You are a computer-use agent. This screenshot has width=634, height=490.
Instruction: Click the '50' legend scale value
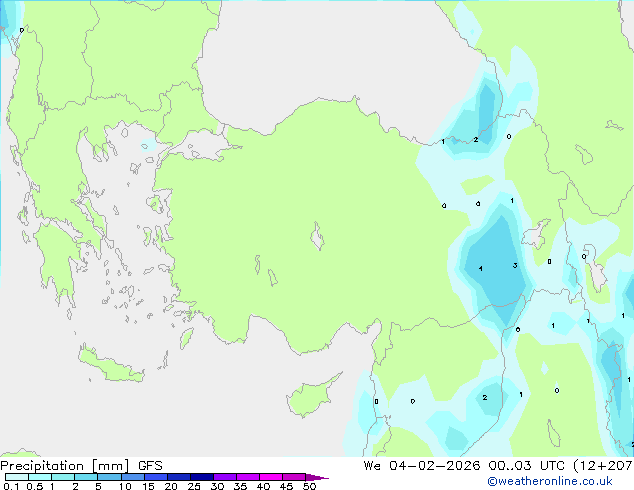tap(309, 486)
